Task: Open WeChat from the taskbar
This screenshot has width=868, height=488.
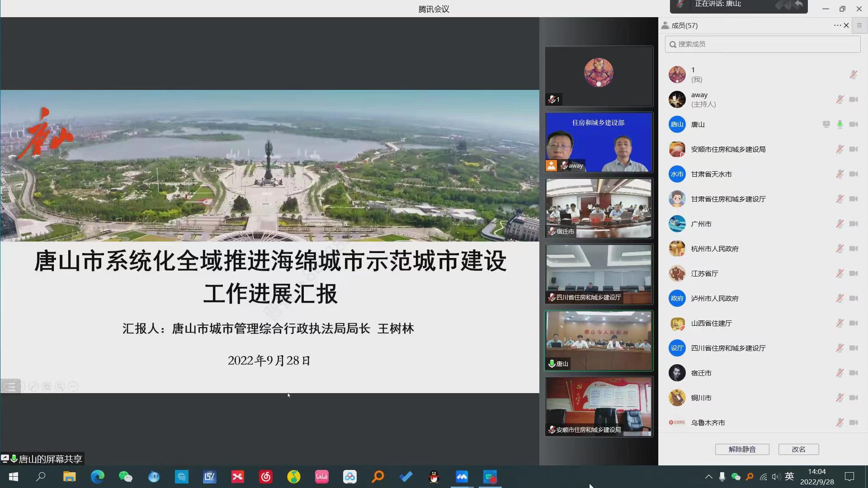Action: click(x=125, y=477)
